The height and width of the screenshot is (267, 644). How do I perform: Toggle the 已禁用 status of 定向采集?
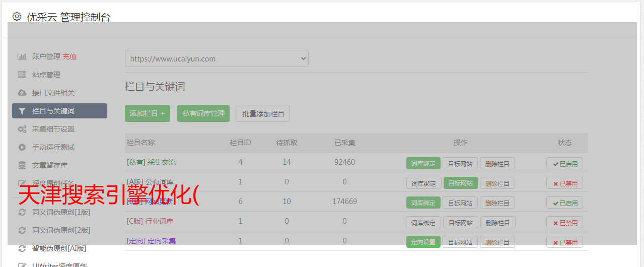[x=565, y=242]
